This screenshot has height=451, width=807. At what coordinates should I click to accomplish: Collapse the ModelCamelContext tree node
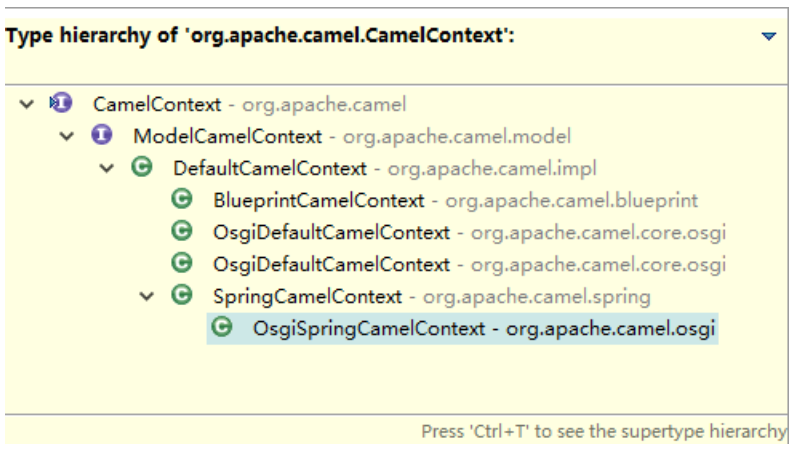pyautogui.click(x=67, y=135)
